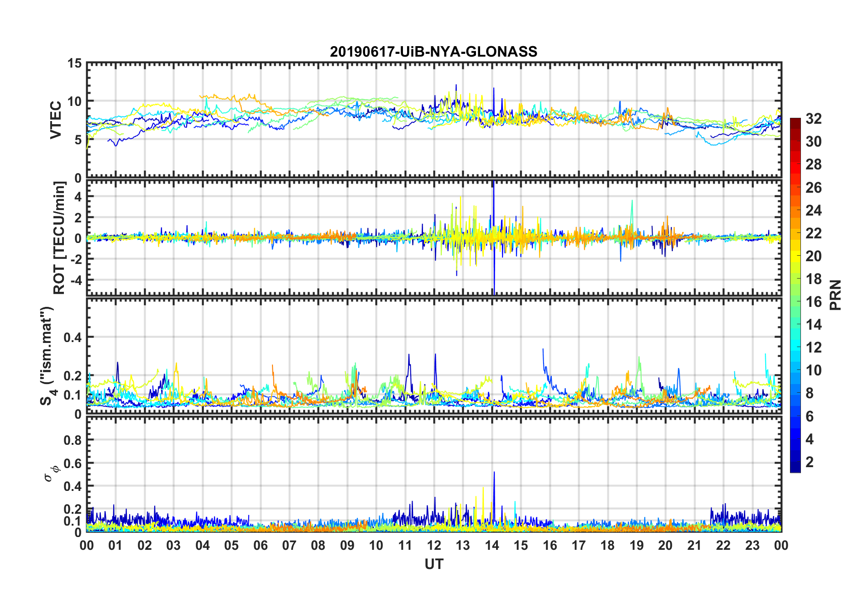The height and width of the screenshot is (590, 868).
Task: Click the S4 ("ism.mat") axis label
Action: [x=47, y=356]
